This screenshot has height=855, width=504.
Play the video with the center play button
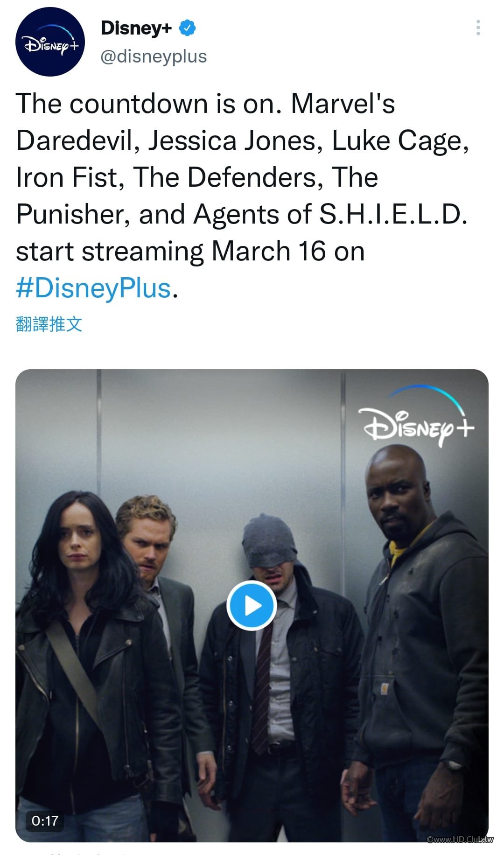click(252, 605)
